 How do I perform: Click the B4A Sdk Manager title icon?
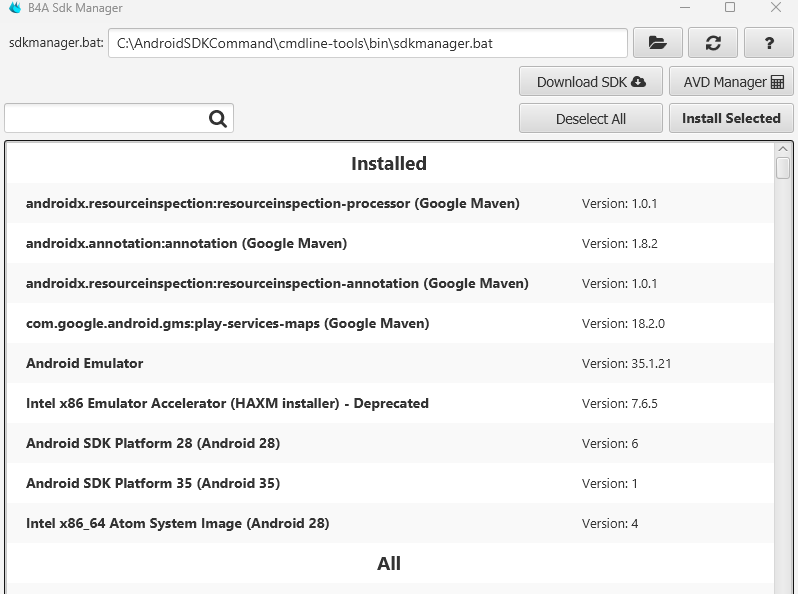[x=14, y=8]
